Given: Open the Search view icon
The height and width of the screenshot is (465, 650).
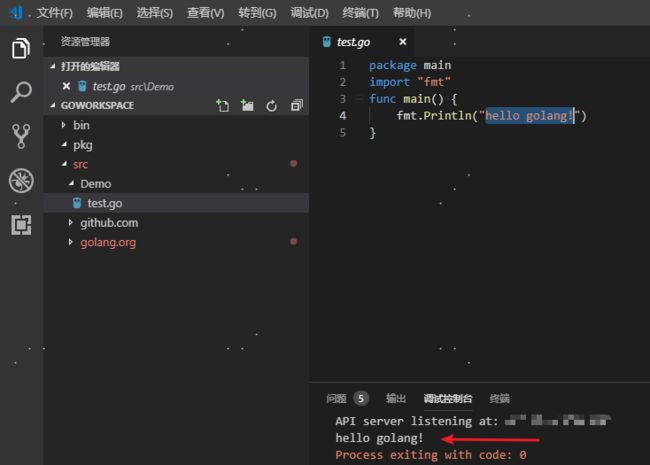Looking at the screenshot, I should (x=21, y=93).
